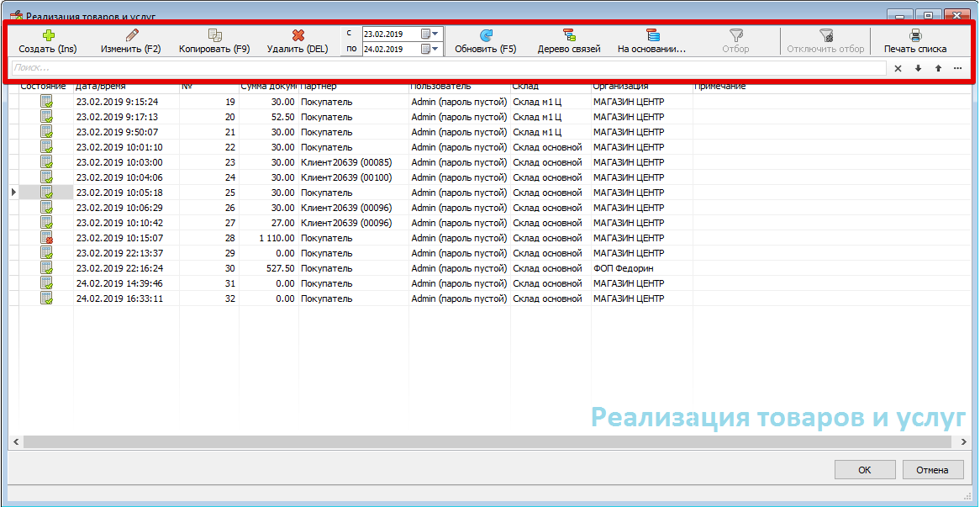980x507 pixels.
Task: Click the Обновить (F5) refresh button
Action: 486,42
